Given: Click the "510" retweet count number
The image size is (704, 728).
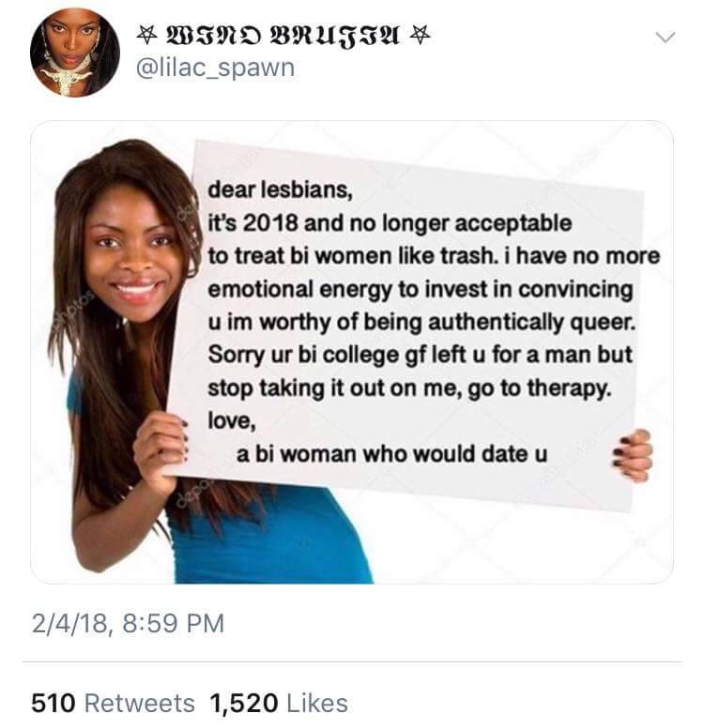Looking at the screenshot, I should coord(53,703).
